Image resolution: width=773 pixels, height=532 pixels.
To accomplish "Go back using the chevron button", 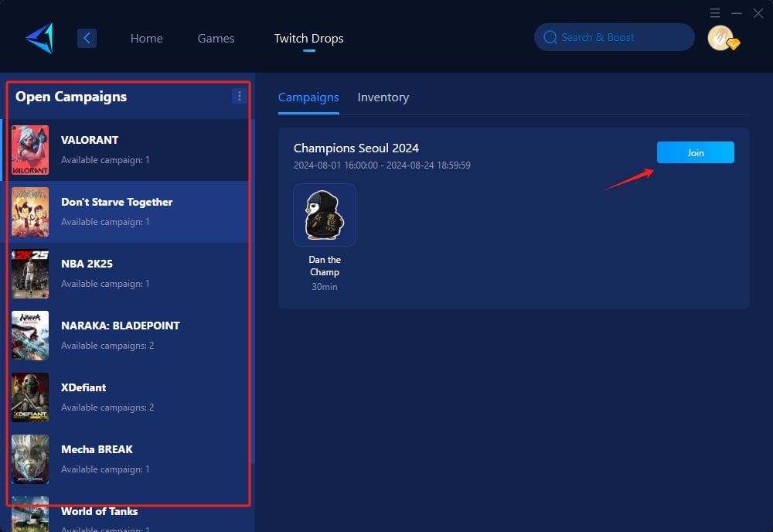I will pyautogui.click(x=87, y=38).
